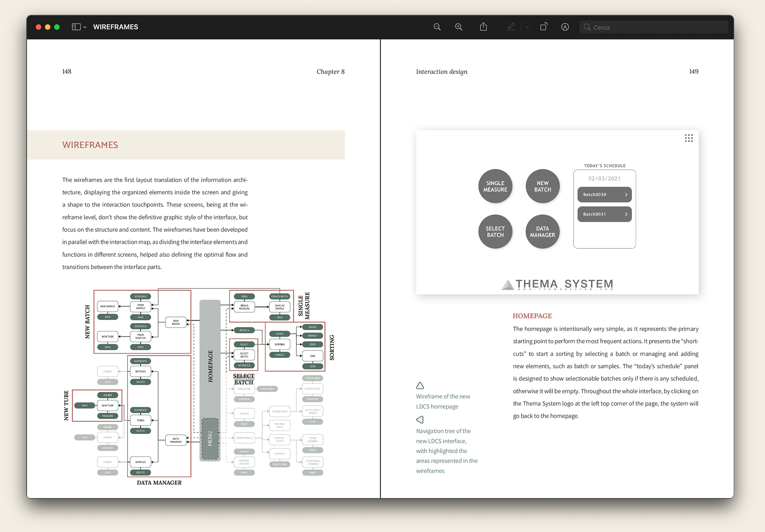Click the green maximize window button
This screenshot has height=532, width=765.
[57, 27]
